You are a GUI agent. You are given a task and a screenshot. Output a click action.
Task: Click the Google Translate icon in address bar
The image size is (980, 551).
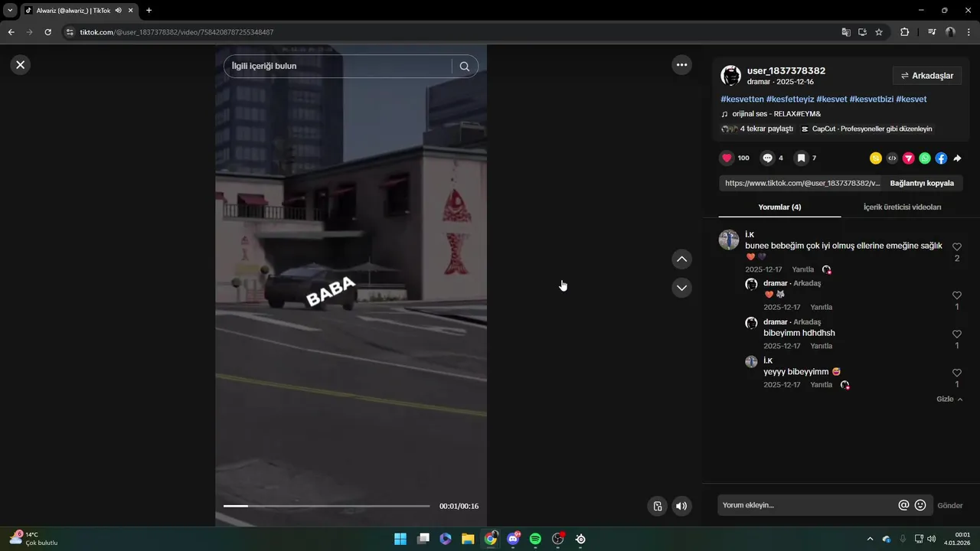click(x=846, y=32)
